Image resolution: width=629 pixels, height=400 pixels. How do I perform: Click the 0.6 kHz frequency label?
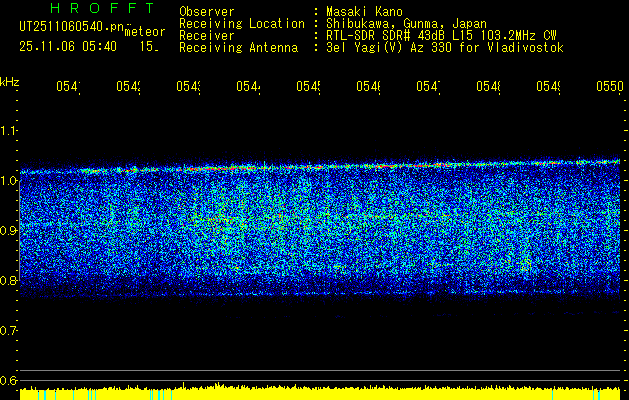point(9,380)
